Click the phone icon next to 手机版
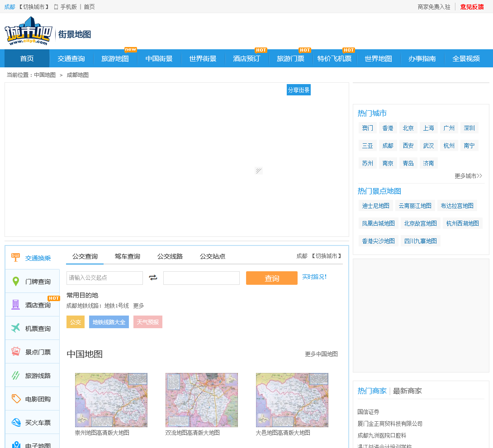 (56, 7)
